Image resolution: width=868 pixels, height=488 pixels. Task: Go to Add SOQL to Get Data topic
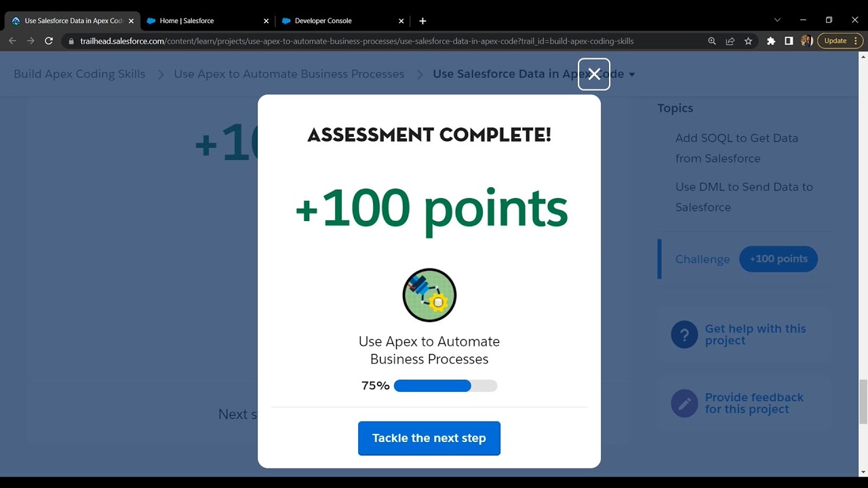(x=736, y=148)
